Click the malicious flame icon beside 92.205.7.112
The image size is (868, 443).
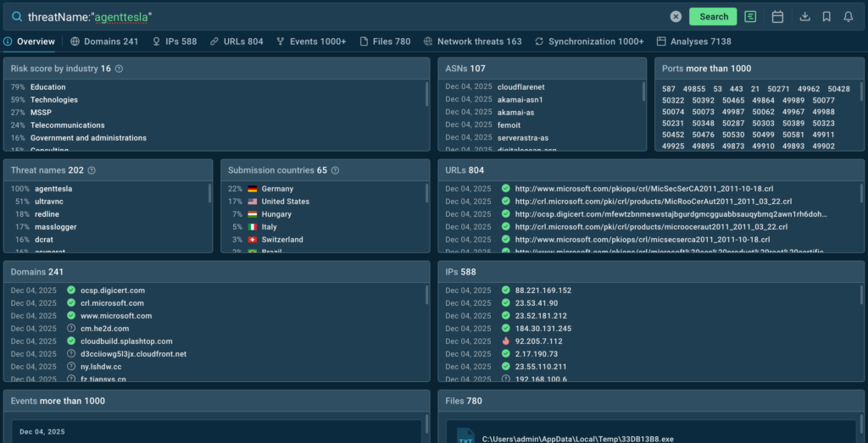point(506,341)
